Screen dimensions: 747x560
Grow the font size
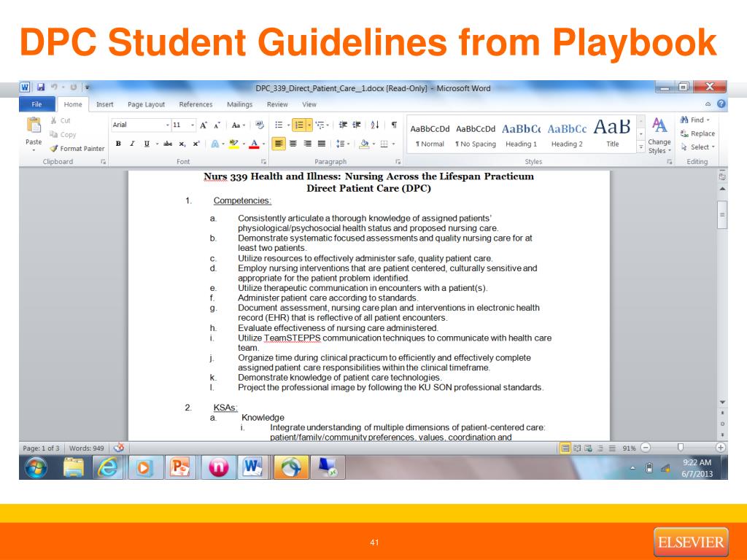[204, 125]
